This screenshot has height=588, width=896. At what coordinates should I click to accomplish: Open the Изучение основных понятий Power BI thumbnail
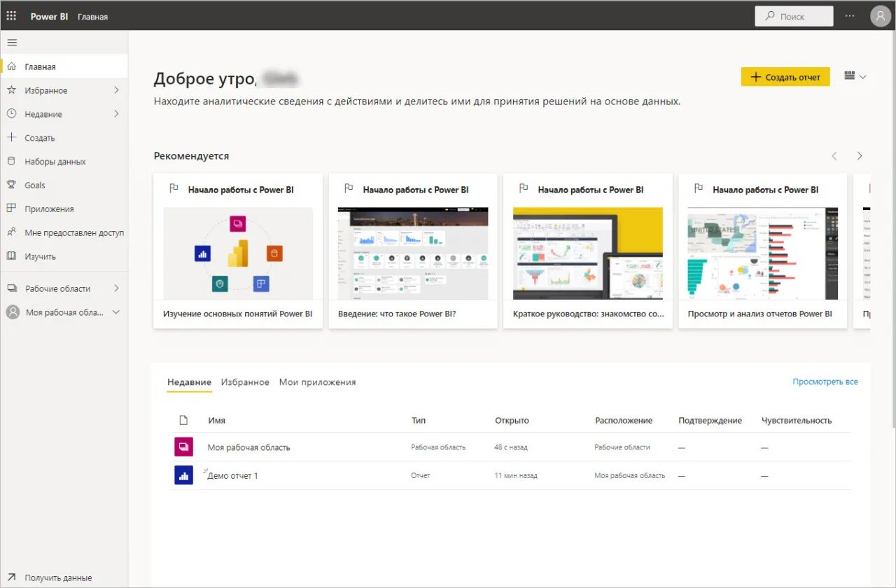click(238, 253)
